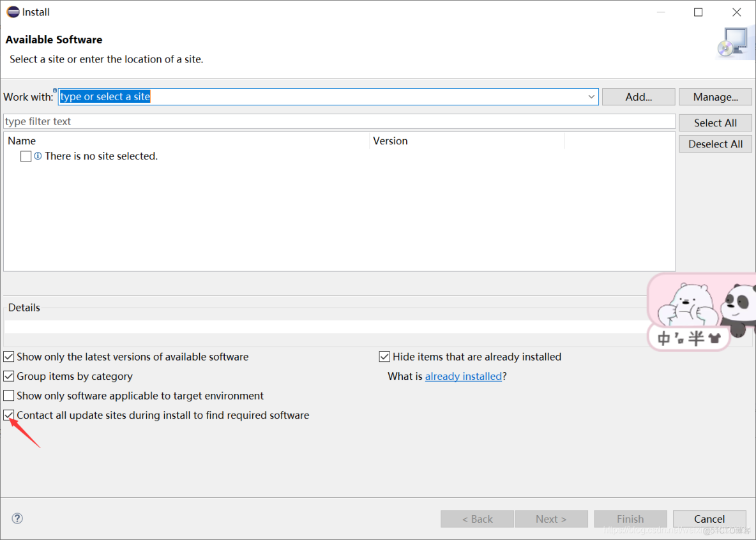
Task: Uncheck Group items by category
Action: pos(9,377)
